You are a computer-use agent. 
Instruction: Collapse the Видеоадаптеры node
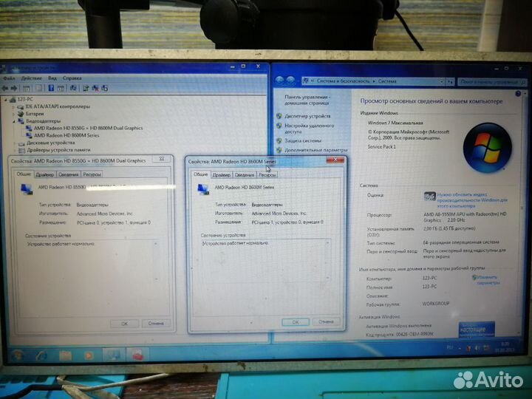[x=14, y=121]
